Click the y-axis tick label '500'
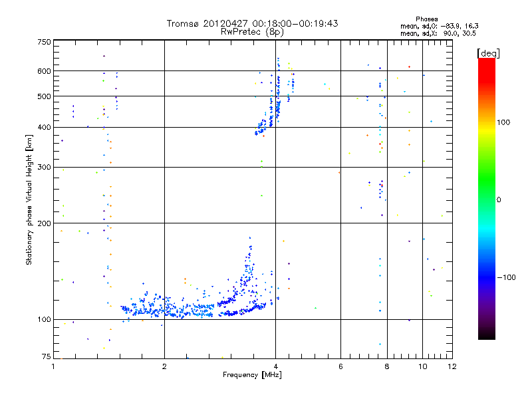The image size is (532, 399). (44, 96)
